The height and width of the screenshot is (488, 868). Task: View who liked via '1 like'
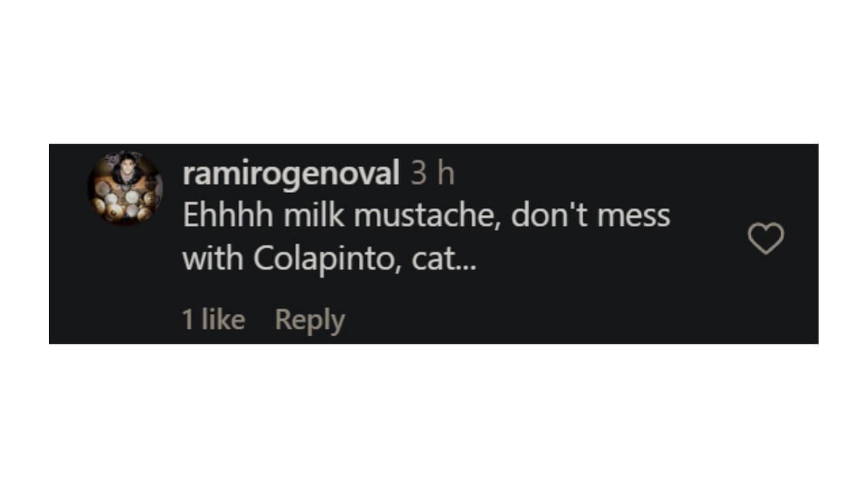click(214, 319)
